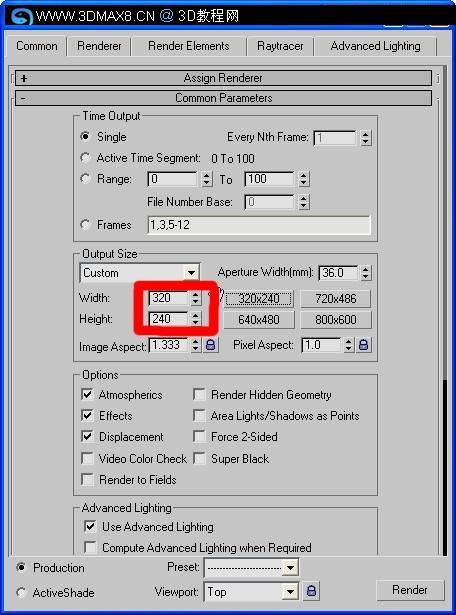The image size is (456, 615).
Task: Uncheck the Effects option
Action: coord(87,415)
